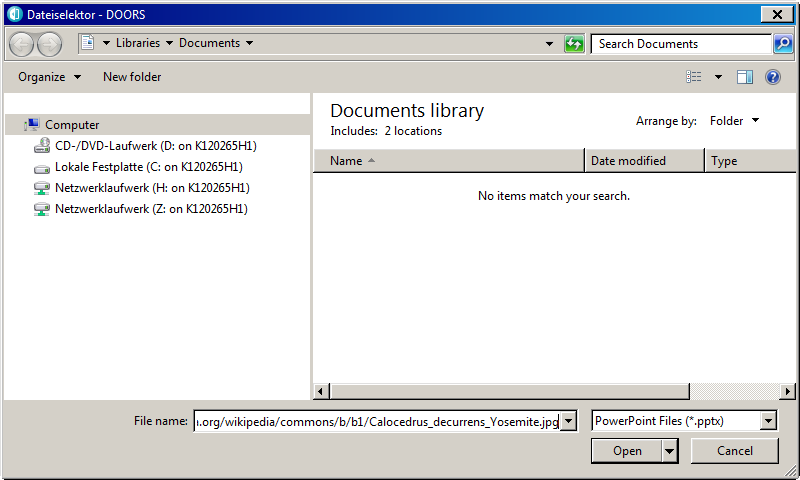Open the Organize menu
Image resolution: width=800 pixels, height=480 pixels.
(x=49, y=77)
